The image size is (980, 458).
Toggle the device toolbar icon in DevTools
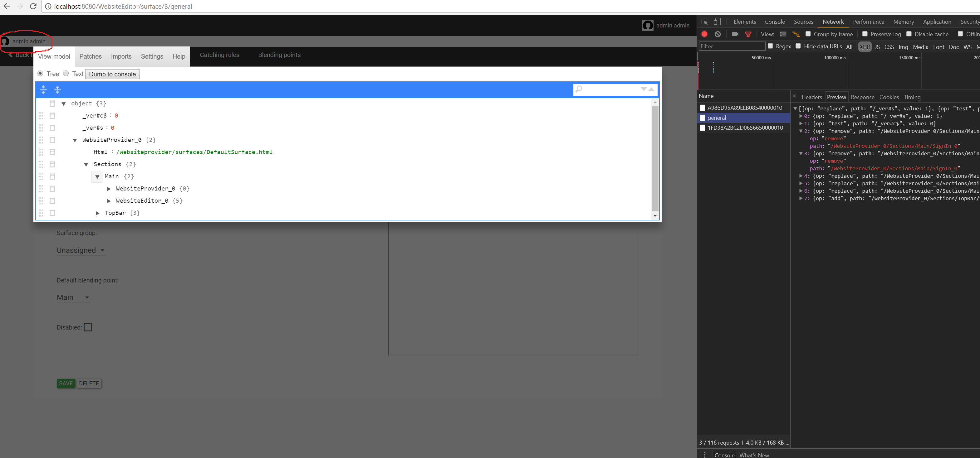tap(717, 22)
